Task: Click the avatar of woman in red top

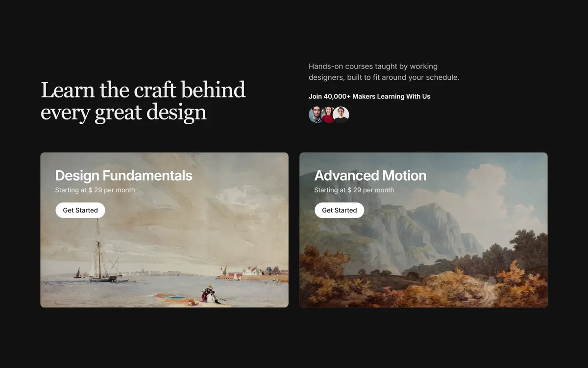Action: (328, 115)
